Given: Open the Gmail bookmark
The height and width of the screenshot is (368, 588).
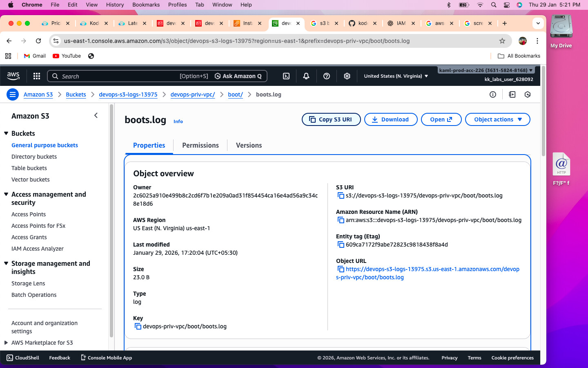Looking at the screenshot, I should click(x=35, y=56).
